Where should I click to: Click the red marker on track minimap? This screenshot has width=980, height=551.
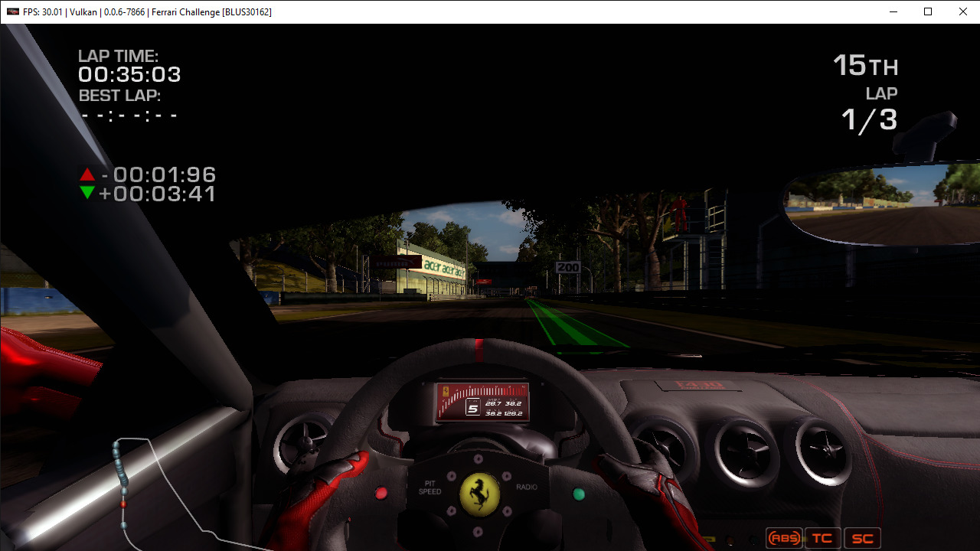pos(122,504)
